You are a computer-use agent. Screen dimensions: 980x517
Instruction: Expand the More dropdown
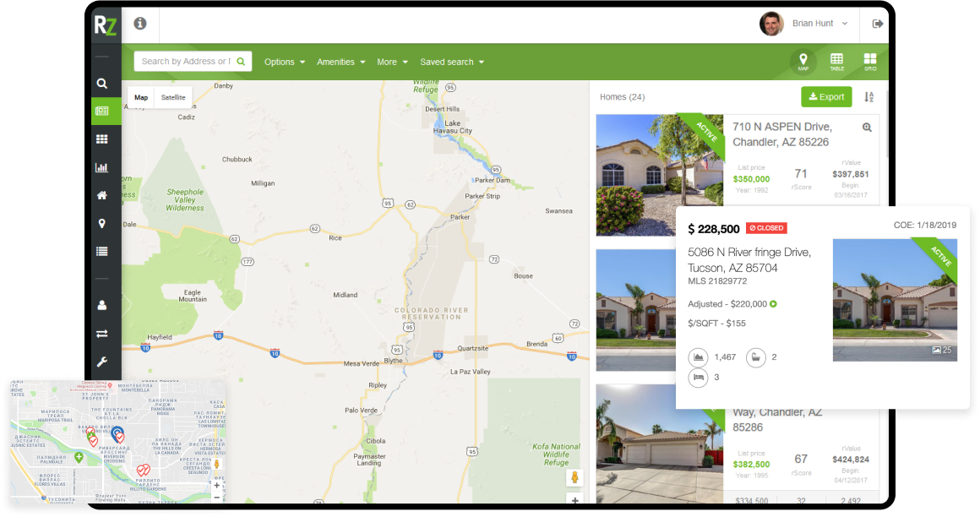392,62
